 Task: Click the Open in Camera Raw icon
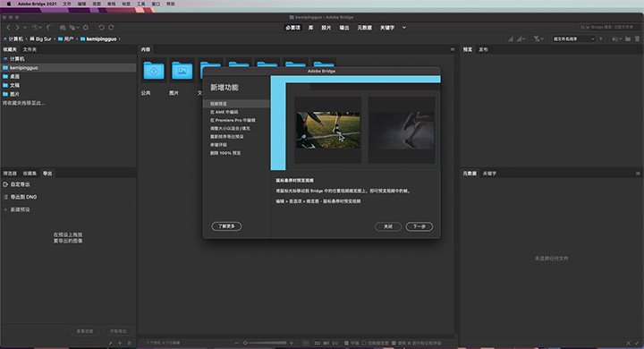coord(86,28)
